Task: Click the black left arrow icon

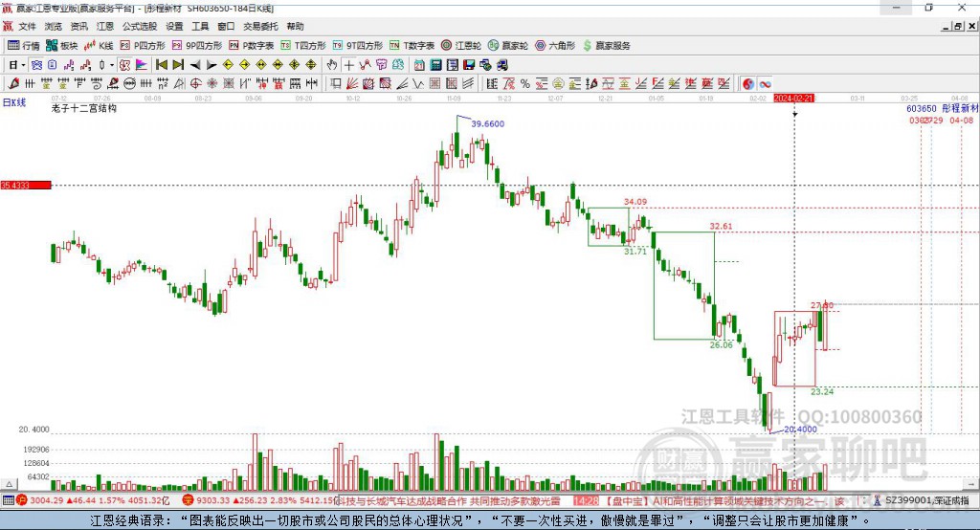Action: coord(195,65)
